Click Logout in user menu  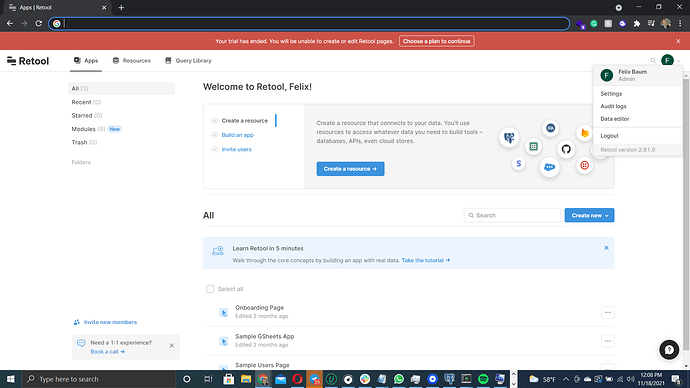[x=609, y=135]
